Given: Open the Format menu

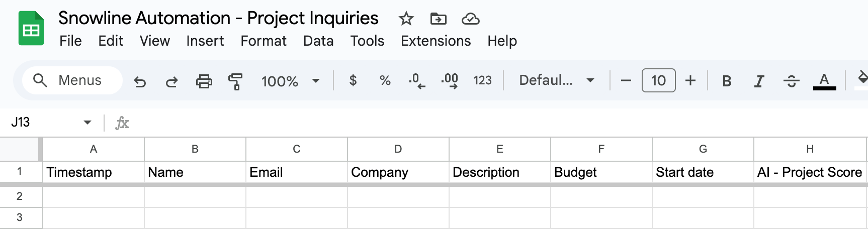Looking at the screenshot, I should 264,41.
